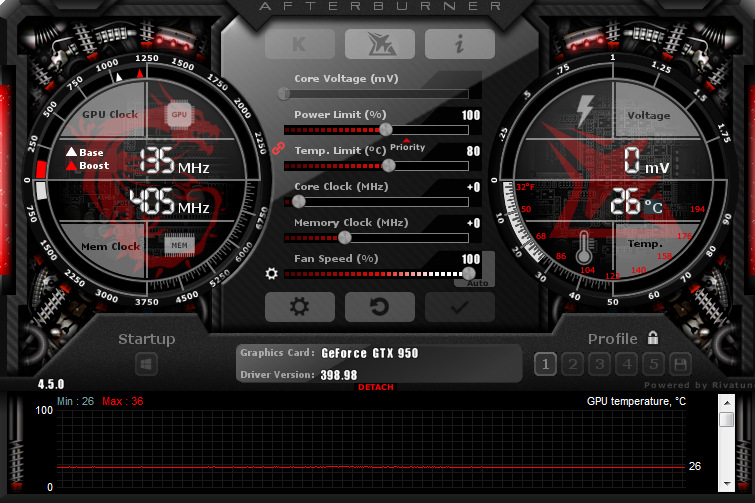Click the Memory Clock slider handle
755x503 pixels.
tap(345, 237)
